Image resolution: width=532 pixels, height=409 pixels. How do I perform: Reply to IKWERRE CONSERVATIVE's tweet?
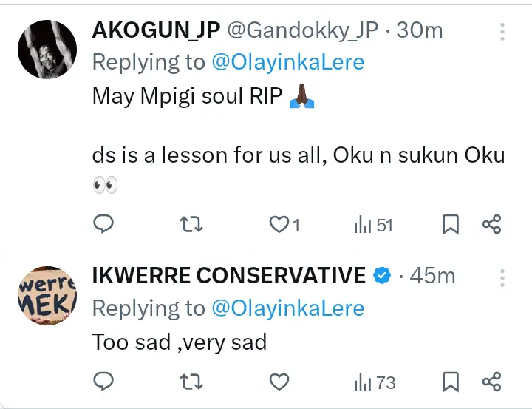[x=104, y=382]
